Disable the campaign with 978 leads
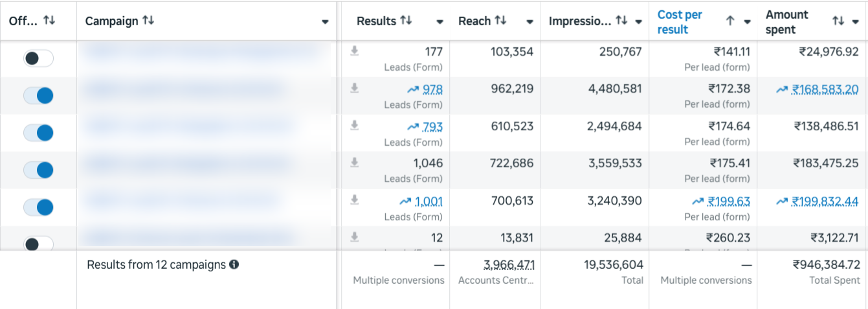This screenshot has height=309, width=868. tap(38, 96)
